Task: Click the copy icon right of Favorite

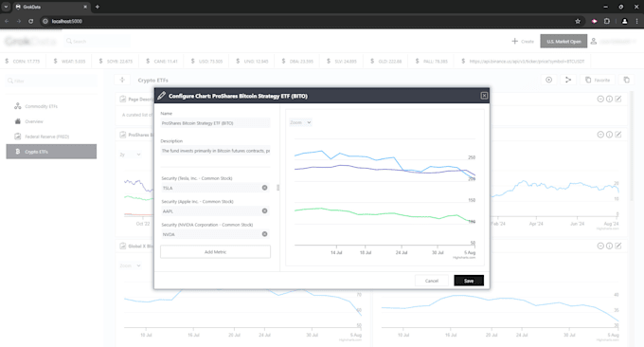Action: click(626, 80)
